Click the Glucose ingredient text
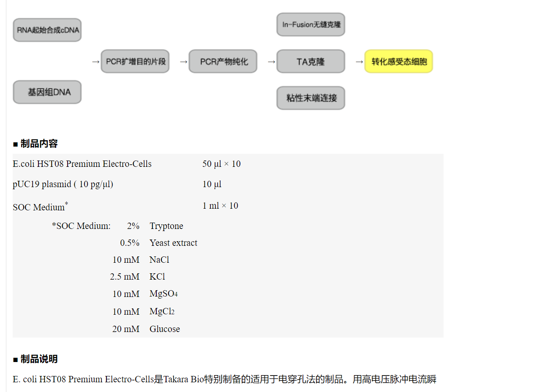This screenshot has width=550, height=392. pyautogui.click(x=165, y=329)
